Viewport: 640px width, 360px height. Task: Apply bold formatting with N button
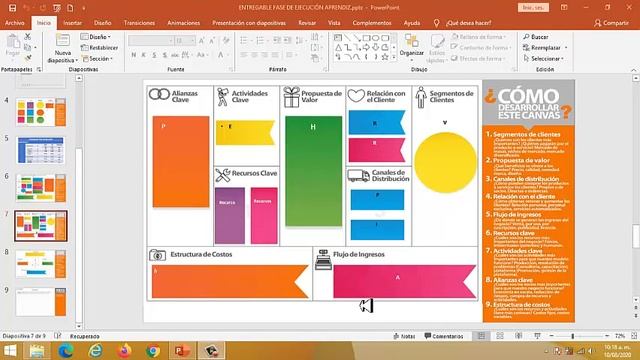pyautogui.click(x=133, y=55)
